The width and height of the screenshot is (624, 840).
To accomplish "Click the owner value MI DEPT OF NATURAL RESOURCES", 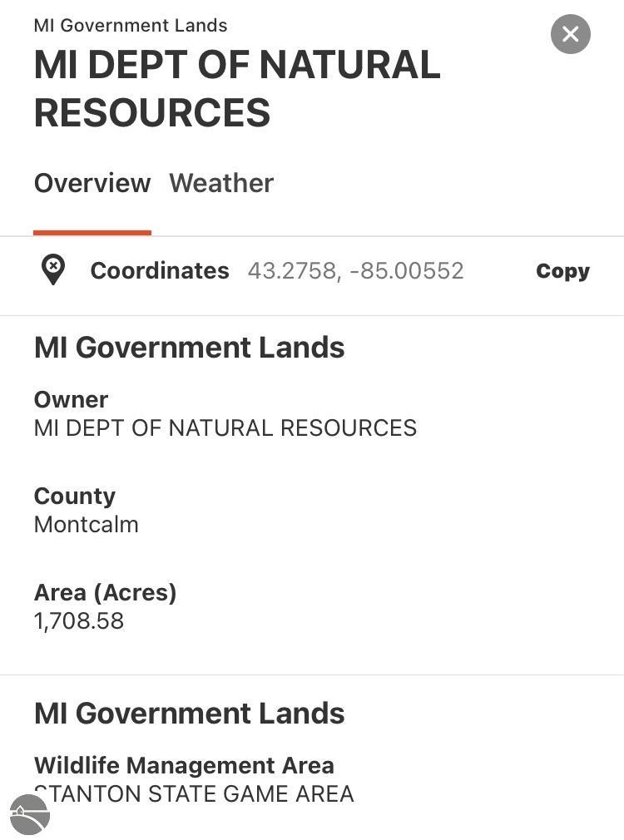I will tap(225, 428).
